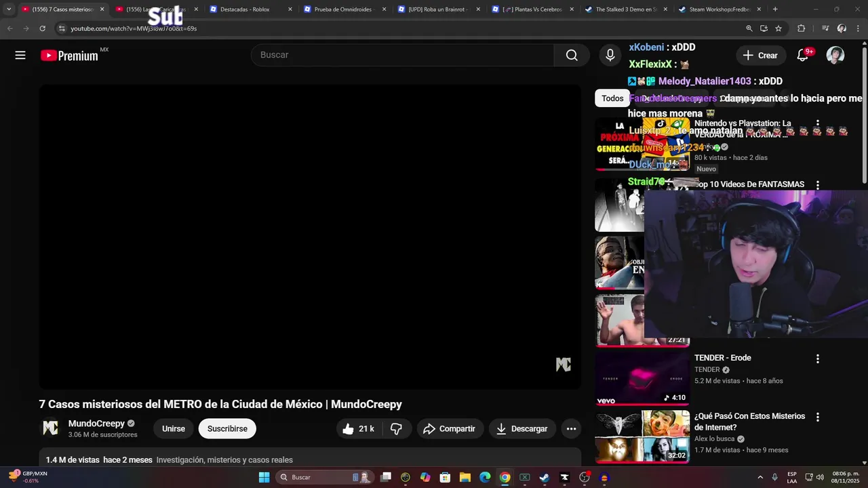Open ESP LAA language switcher
The image size is (868, 488).
coord(792,477)
